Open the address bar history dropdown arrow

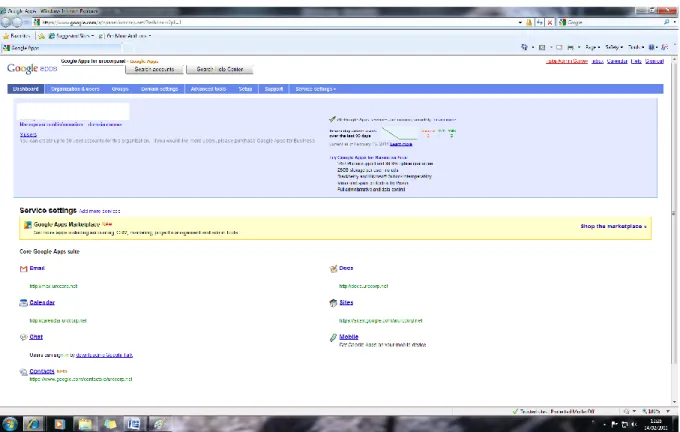point(520,22)
